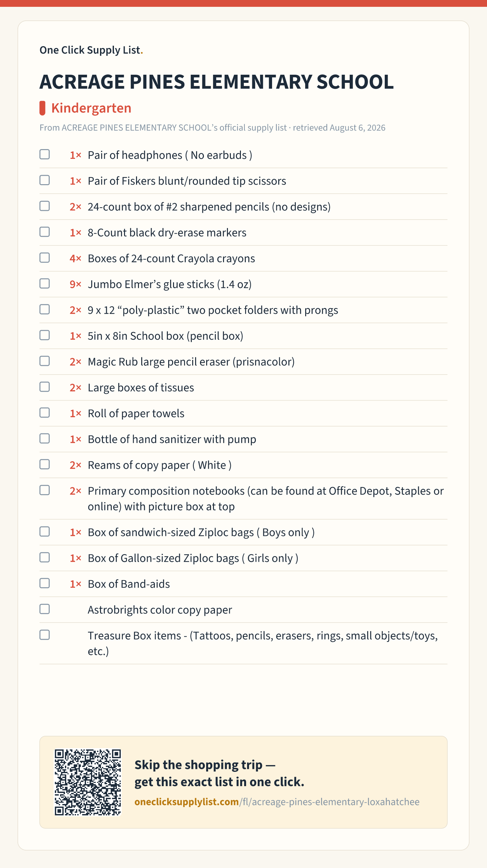
Task: Check off 8-Count black dry-erase markers
Action: point(44,232)
